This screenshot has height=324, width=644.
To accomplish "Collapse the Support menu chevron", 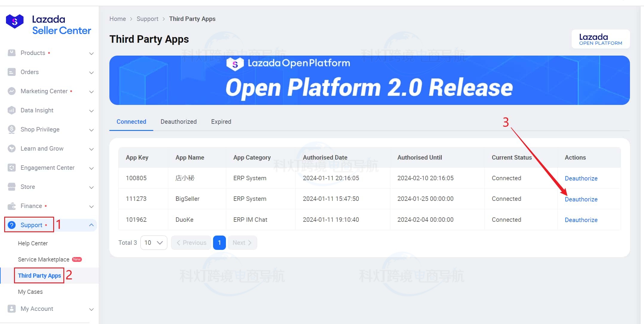I will click(91, 225).
